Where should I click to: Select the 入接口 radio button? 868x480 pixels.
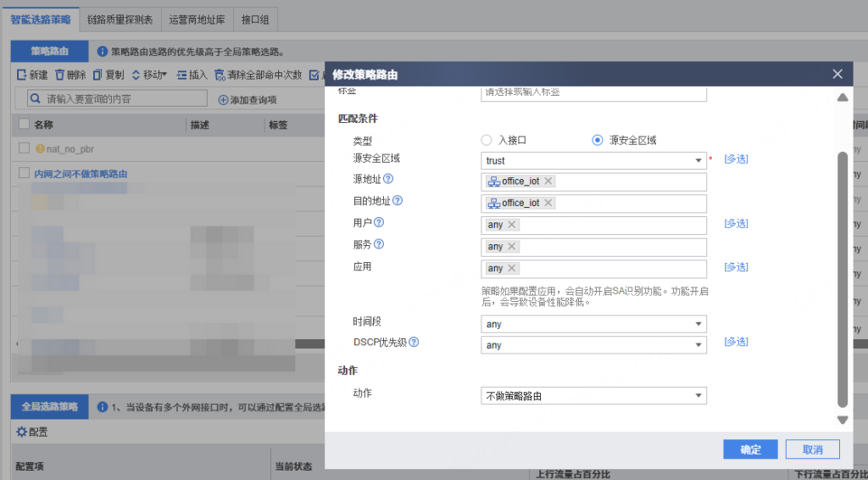pos(487,140)
